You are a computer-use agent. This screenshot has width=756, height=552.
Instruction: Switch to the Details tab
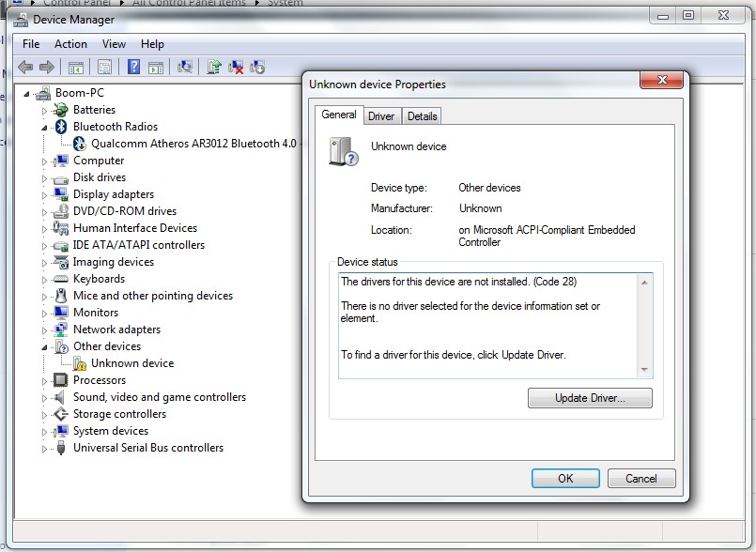click(x=422, y=116)
